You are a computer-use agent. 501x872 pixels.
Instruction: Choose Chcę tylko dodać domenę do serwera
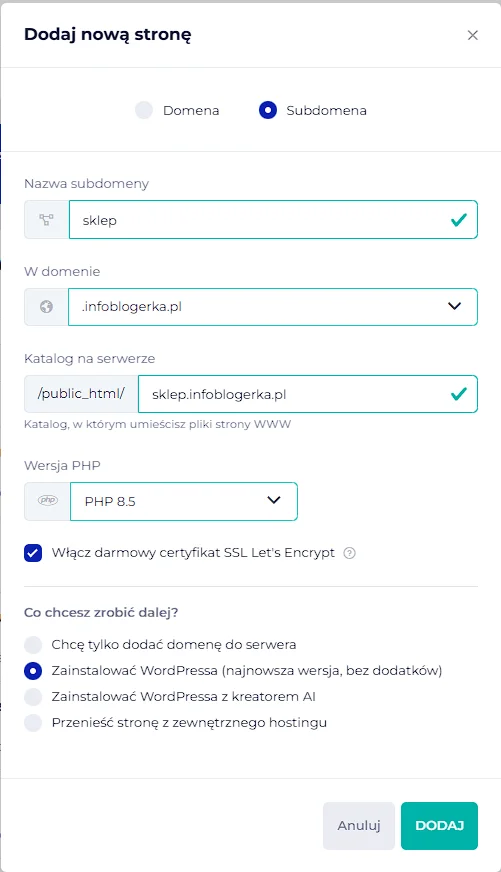pyautogui.click(x=33, y=645)
